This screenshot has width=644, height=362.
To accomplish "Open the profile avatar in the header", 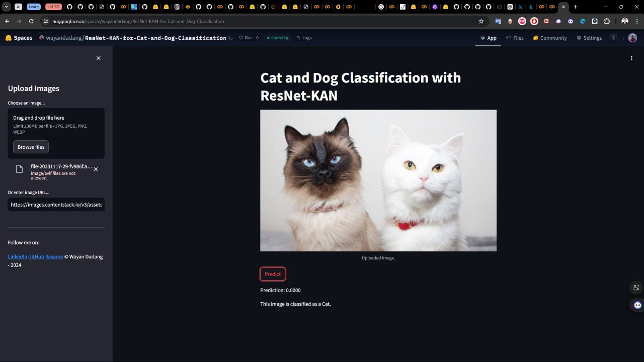I will tap(632, 38).
